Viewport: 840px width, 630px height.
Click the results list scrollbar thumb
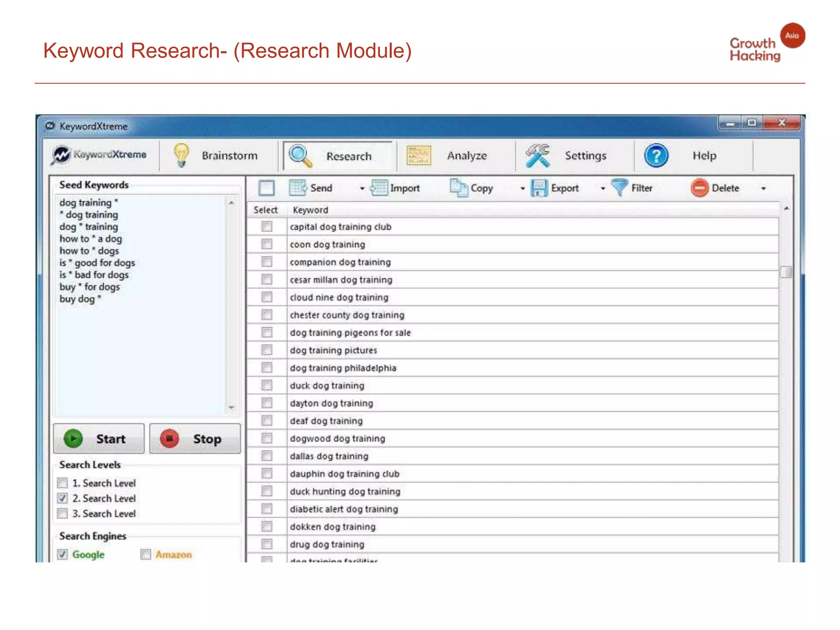[x=786, y=272]
